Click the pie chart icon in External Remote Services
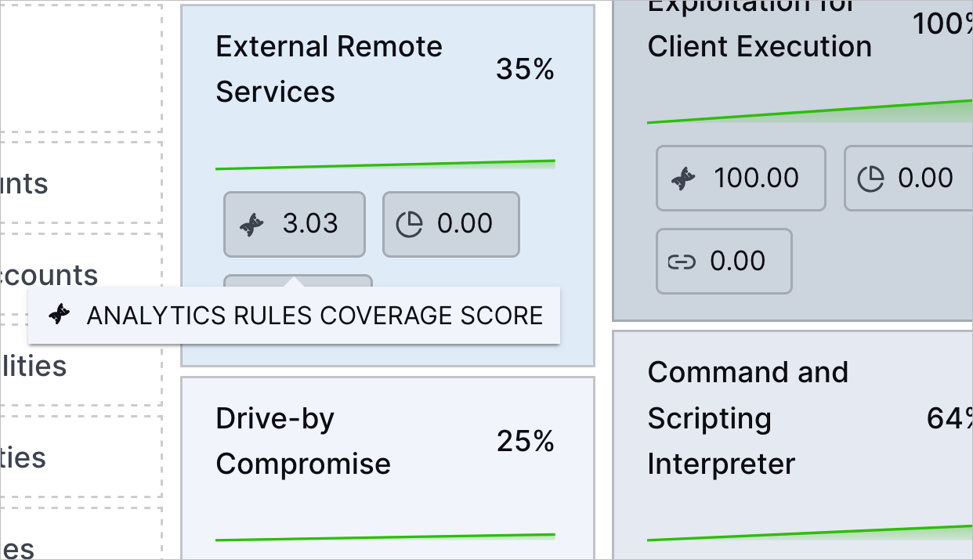973x560 pixels. (409, 225)
